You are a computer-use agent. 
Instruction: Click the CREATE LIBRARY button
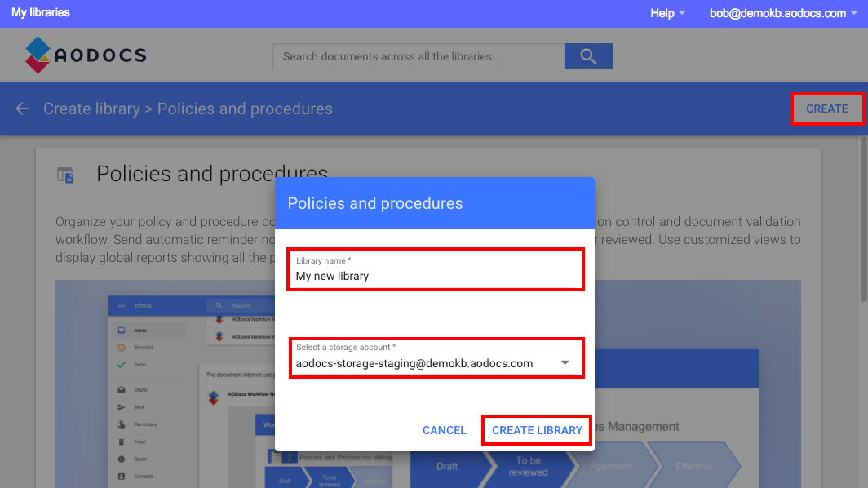point(537,430)
